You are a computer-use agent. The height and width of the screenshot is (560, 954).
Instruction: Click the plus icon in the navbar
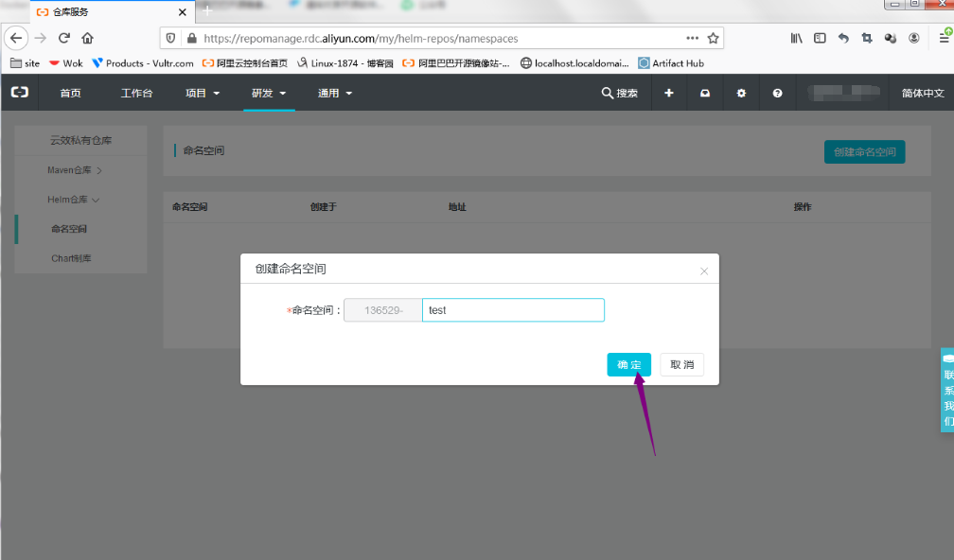[x=668, y=93]
